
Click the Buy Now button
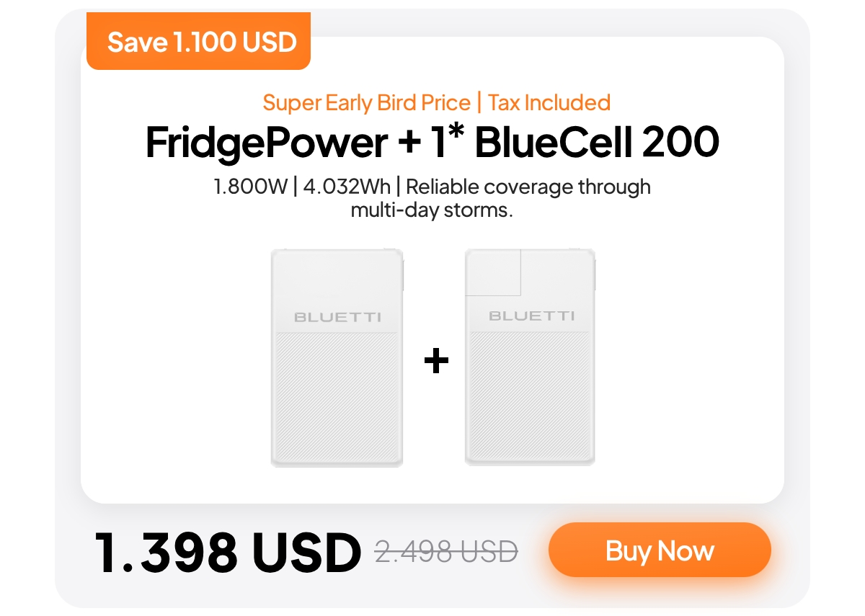pyautogui.click(x=660, y=550)
